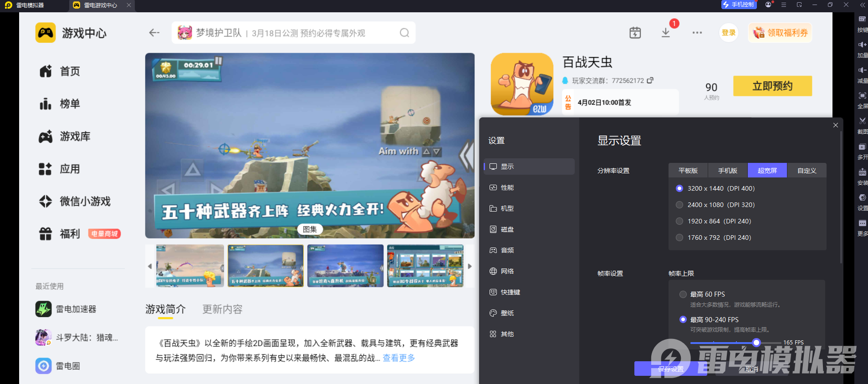Open 磁盘 disk settings
The image size is (868, 384).
(529, 229)
